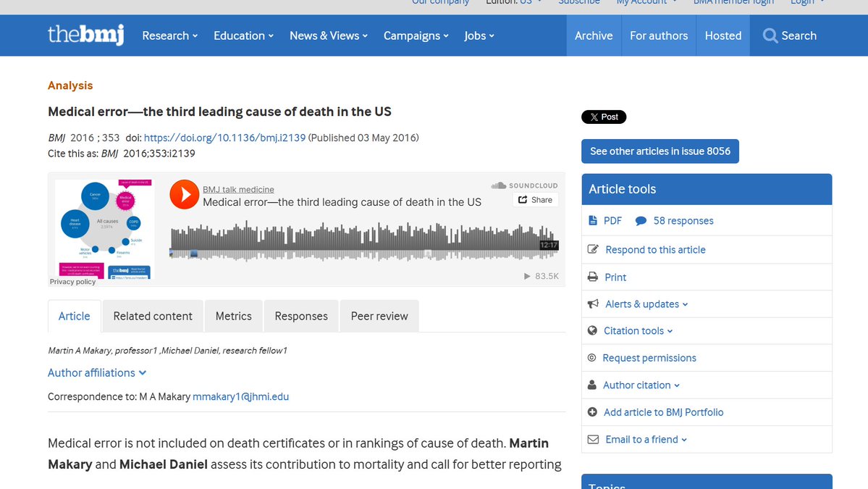
Task: Click the printer icon
Action: 593,277
